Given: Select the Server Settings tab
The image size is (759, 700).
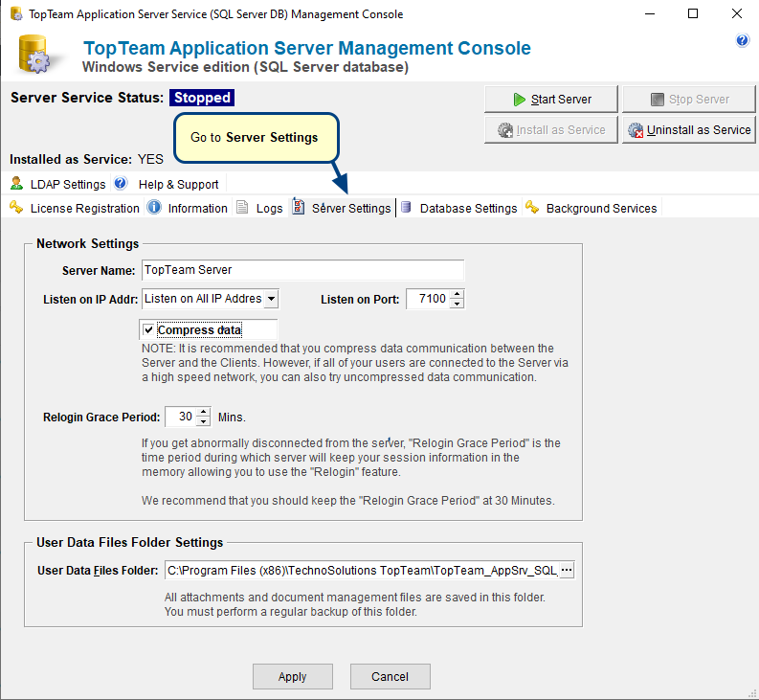Looking at the screenshot, I should point(343,208).
